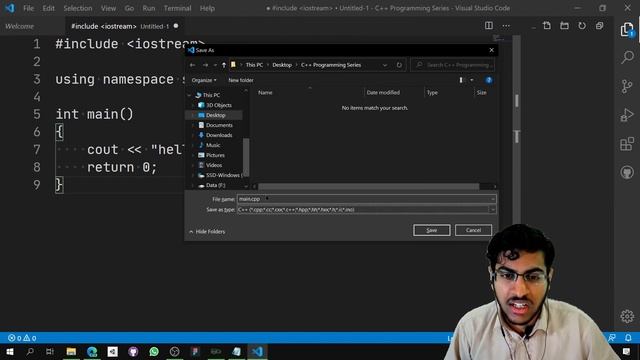Image resolution: width=640 pixels, height=360 pixels.
Task: Click the New Folder icon in side panel
Action: (x=564, y=26)
